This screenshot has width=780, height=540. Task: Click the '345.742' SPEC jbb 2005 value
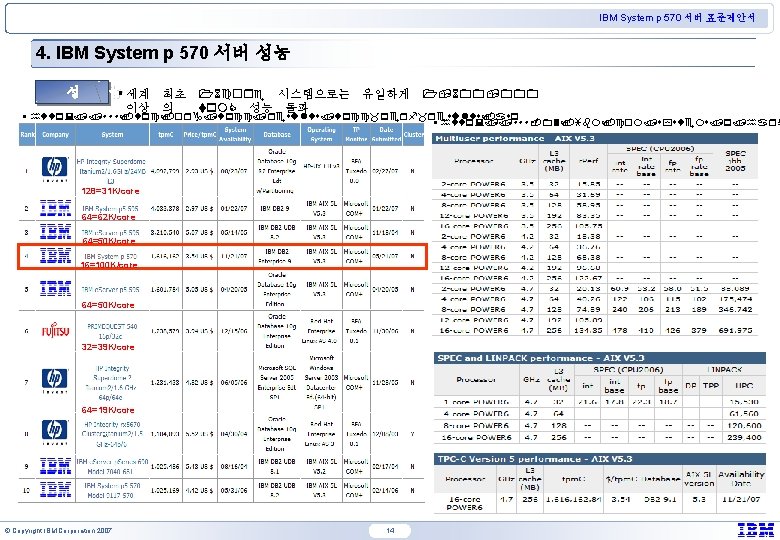[735, 309]
